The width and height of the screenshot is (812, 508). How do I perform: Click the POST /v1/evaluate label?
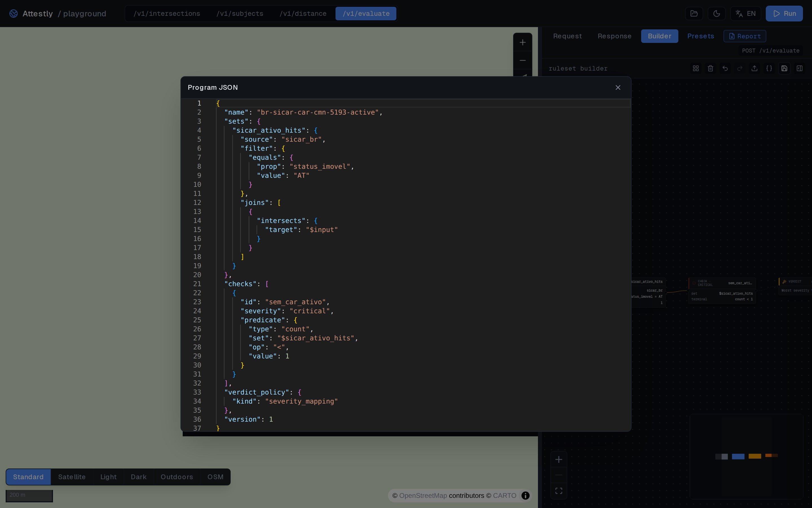click(x=770, y=51)
